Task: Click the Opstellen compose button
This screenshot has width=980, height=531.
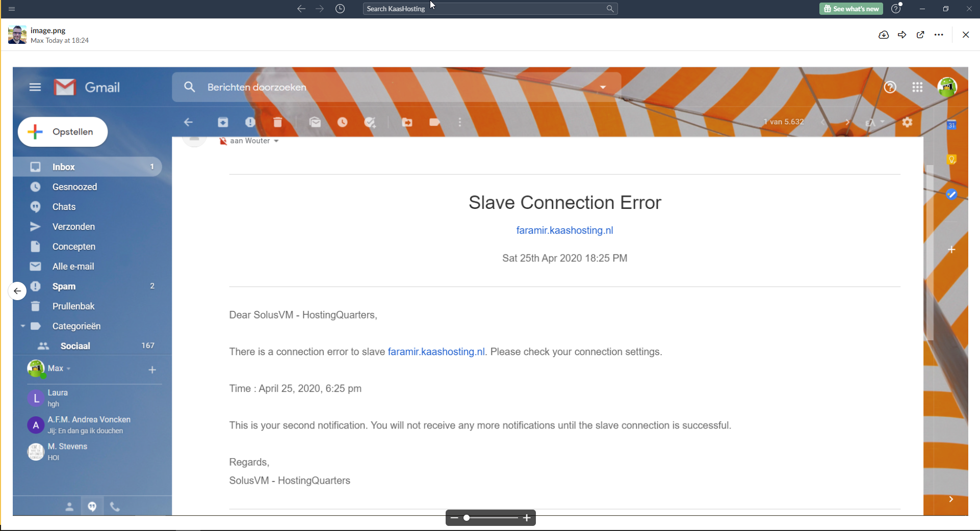Action: 63,132
